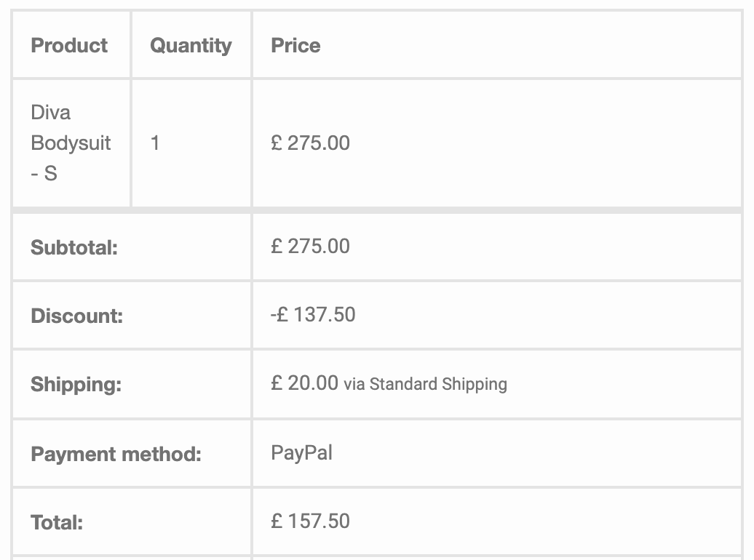
Task: Click the Product column header
Action: coord(69,45)
